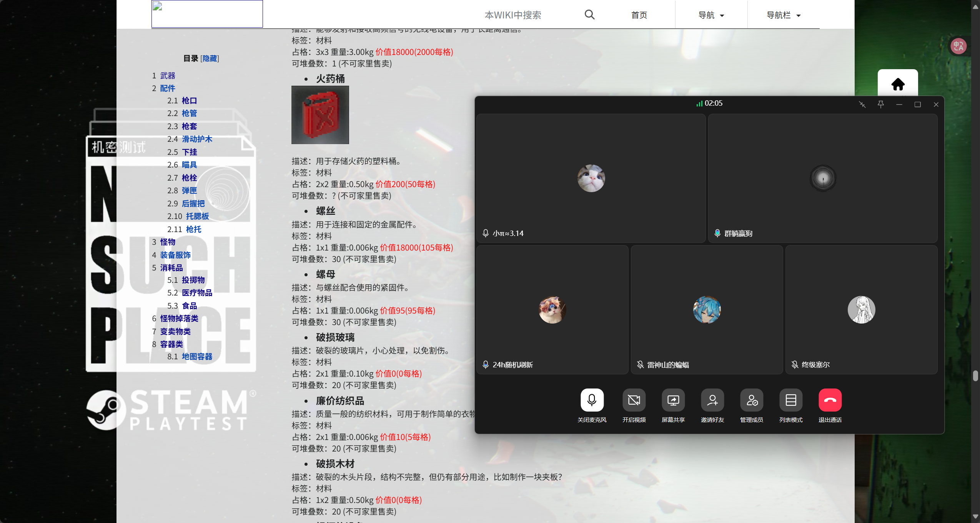Image resolution: width=980 pixels, height=523 pixels.
Task: Jump to 怪物 section in contents
Action: (x=168, y=242)
